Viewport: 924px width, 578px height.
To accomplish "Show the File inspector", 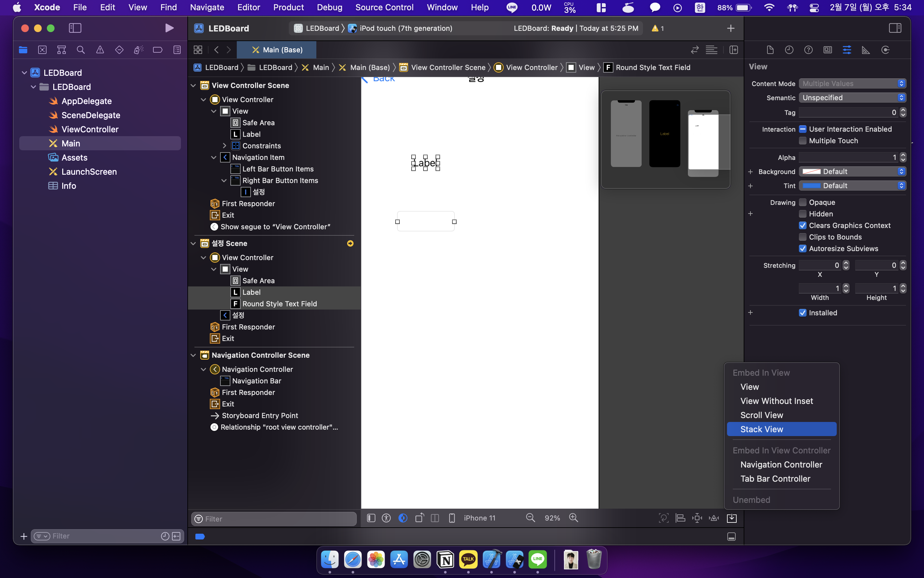I will click(770, 50).
